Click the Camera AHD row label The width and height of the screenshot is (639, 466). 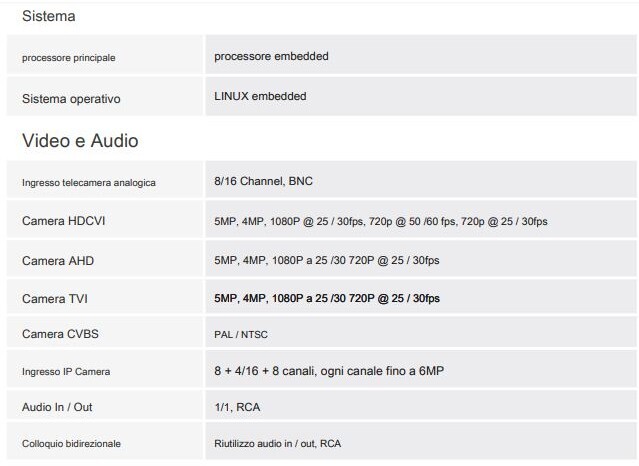click(58, 261)
